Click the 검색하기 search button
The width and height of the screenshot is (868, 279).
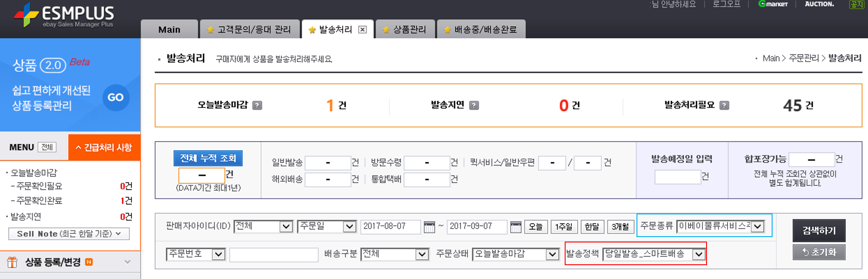click(818, 230)
